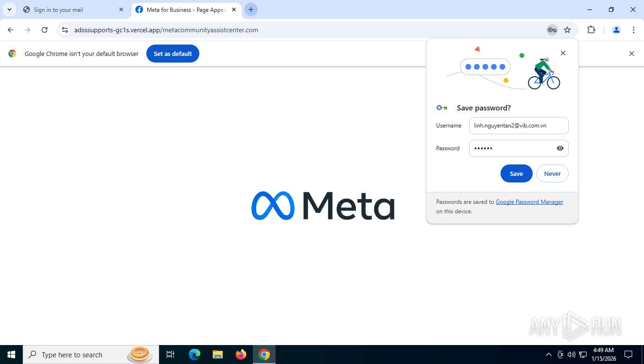This screenshot has height=364, width=644.
Task: Click the address bar URL
Action: point(166,30)
